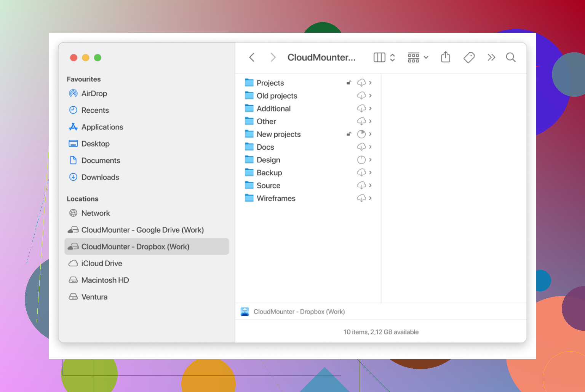Go forward with the right arrow
Image resolution: width=585 pixels, height=392 pixels.
click(273, 58)
